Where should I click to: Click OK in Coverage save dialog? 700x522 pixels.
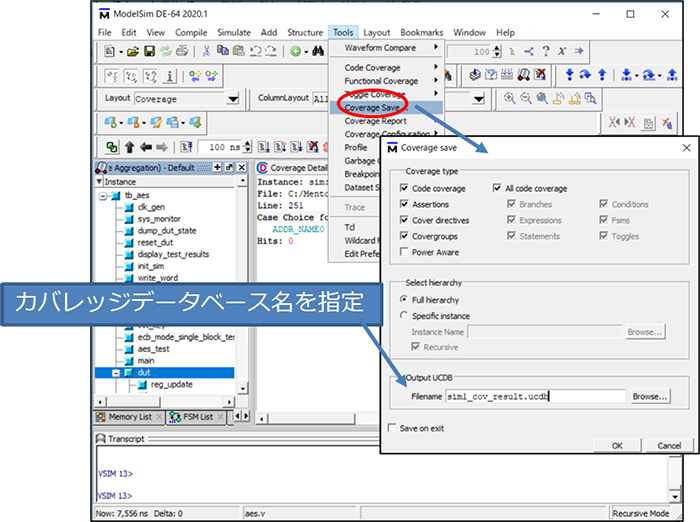point(617,445)
